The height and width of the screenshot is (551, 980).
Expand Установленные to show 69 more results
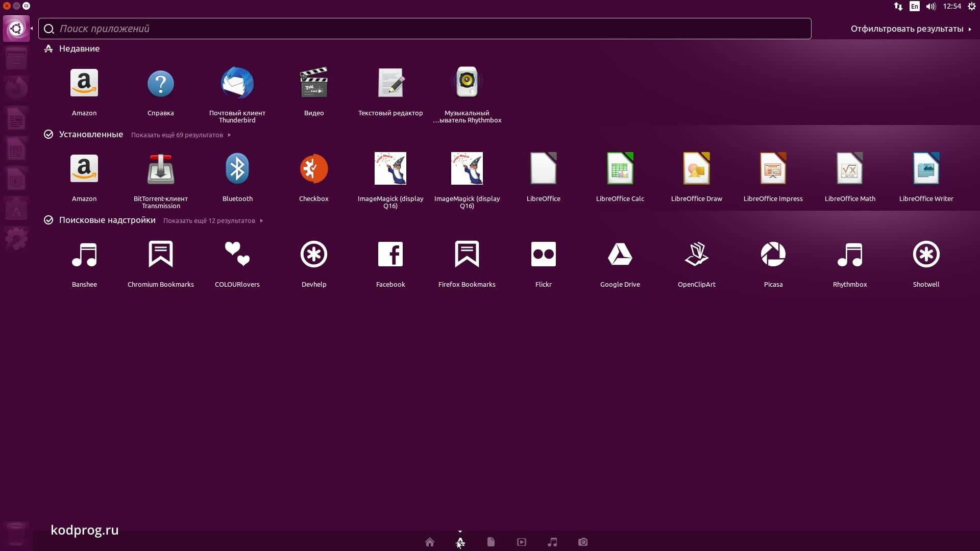[x=181, y=135]
